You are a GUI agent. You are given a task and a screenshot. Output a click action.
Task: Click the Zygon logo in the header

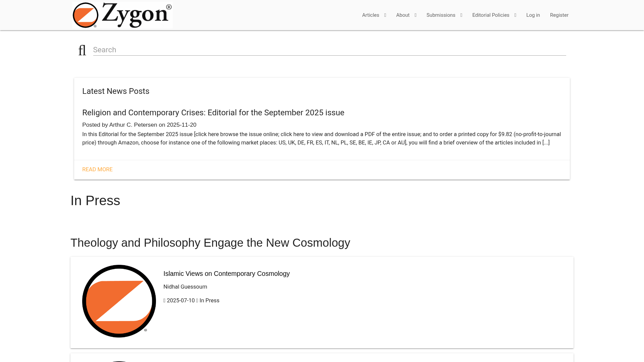122,15
